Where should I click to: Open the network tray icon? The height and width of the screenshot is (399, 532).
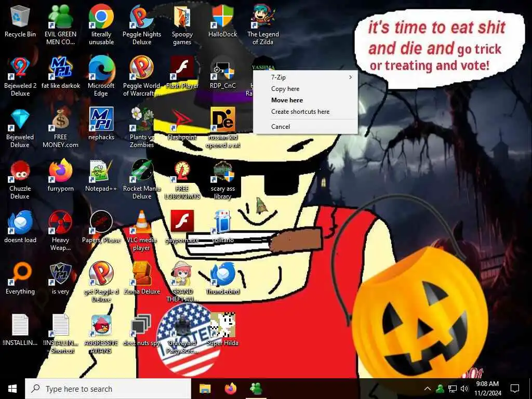[453, 389]
